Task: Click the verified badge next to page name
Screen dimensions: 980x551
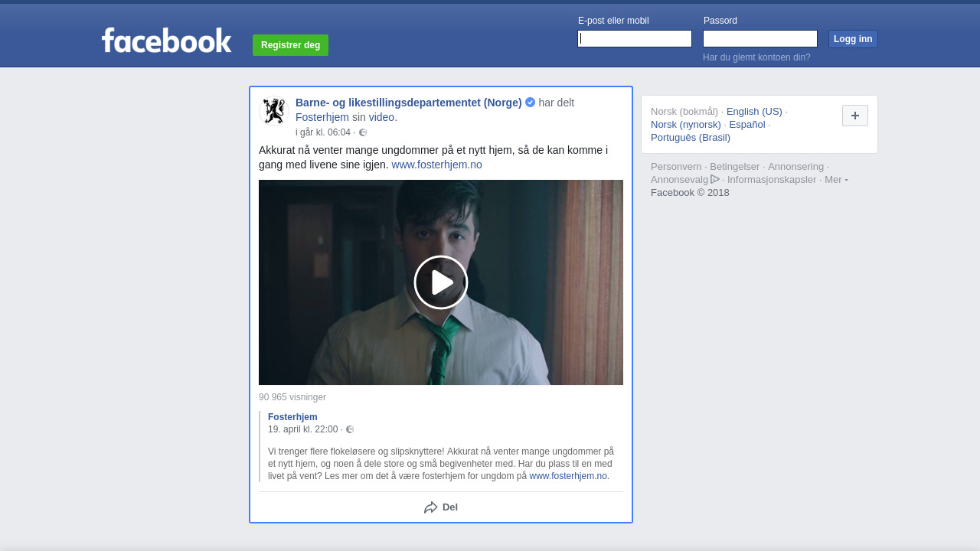Action: (x=530, y=103)
